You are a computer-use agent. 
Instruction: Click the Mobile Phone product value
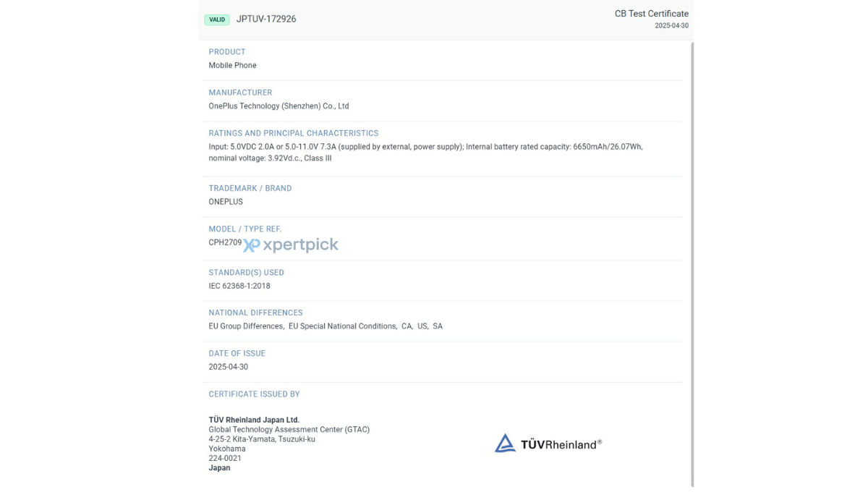click(x=232, y=65)
